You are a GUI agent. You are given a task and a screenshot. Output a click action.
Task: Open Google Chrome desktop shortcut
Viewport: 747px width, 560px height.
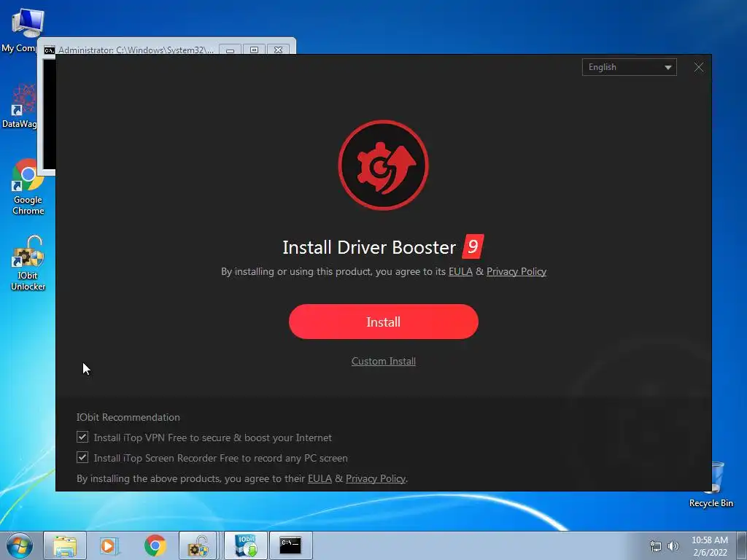[x=28, y=187]
